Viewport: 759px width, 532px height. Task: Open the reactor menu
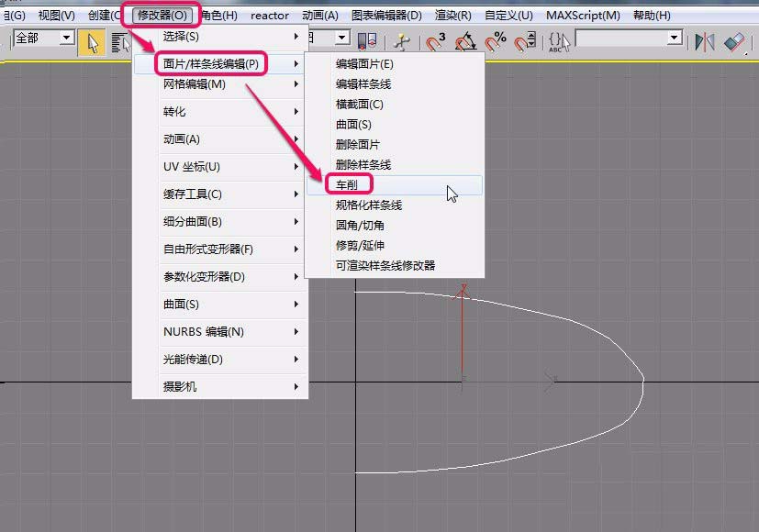pos(269,15)
